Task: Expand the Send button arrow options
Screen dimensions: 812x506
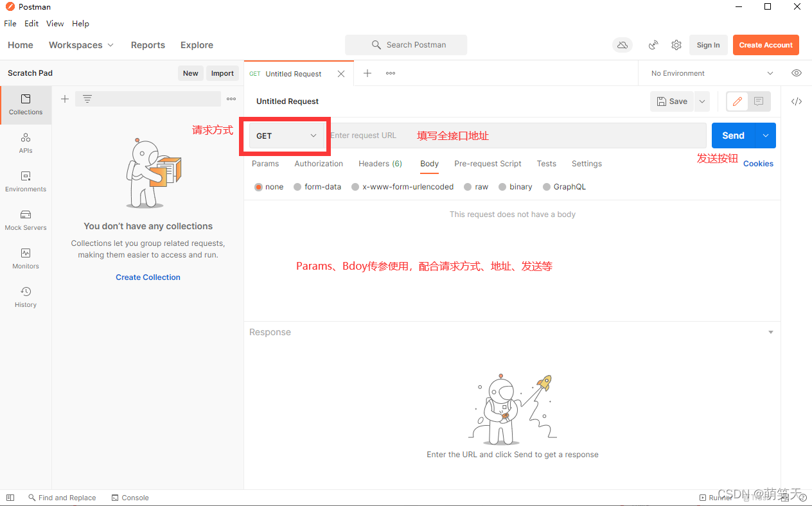Action: click(x=766, y=135)
